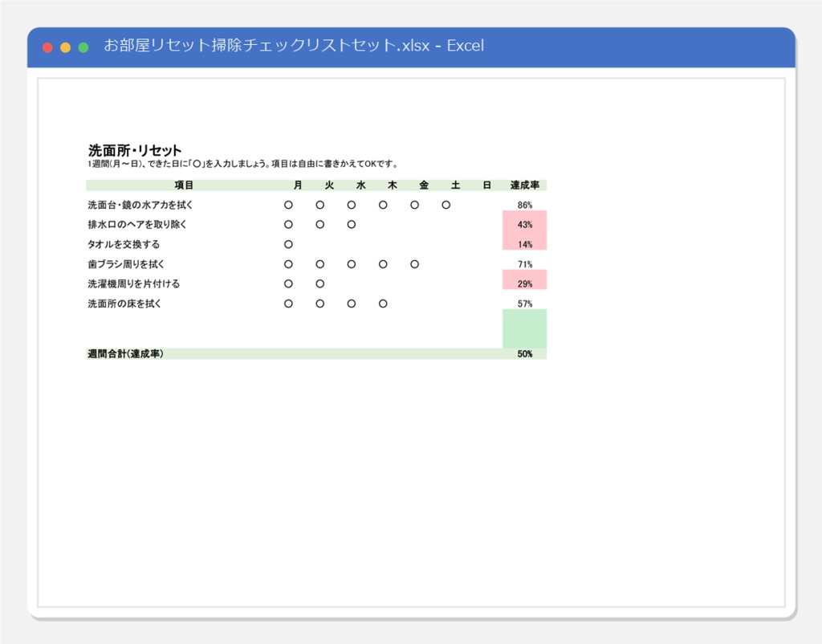Click Thursday circle for '洗面所の床を拭く'

[383, 304]
